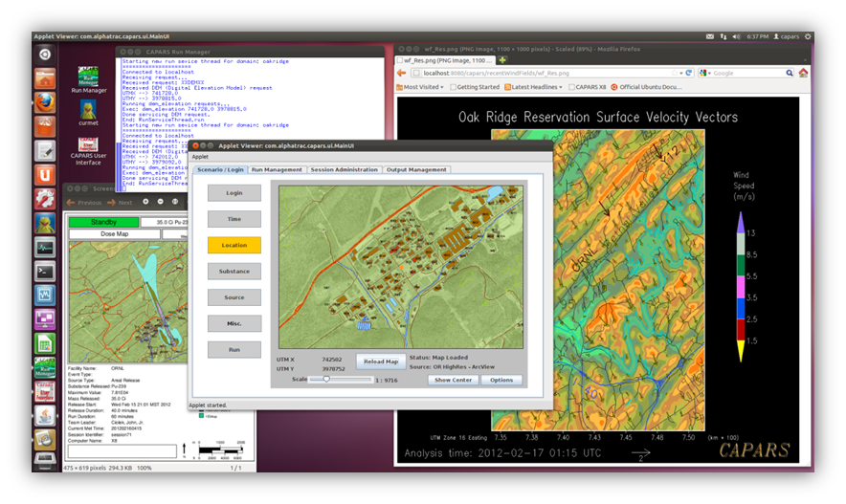This screenshot has height=504, width=846.
Task: Click the mail envelope indicator in top panel
Action: [710, 36]
